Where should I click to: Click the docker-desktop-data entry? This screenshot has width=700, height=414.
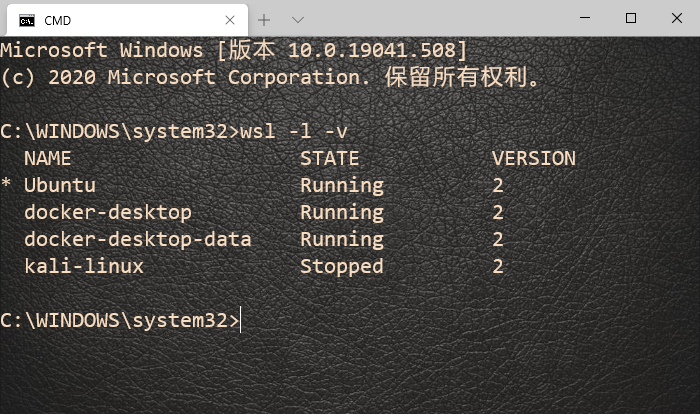point(138,239)
